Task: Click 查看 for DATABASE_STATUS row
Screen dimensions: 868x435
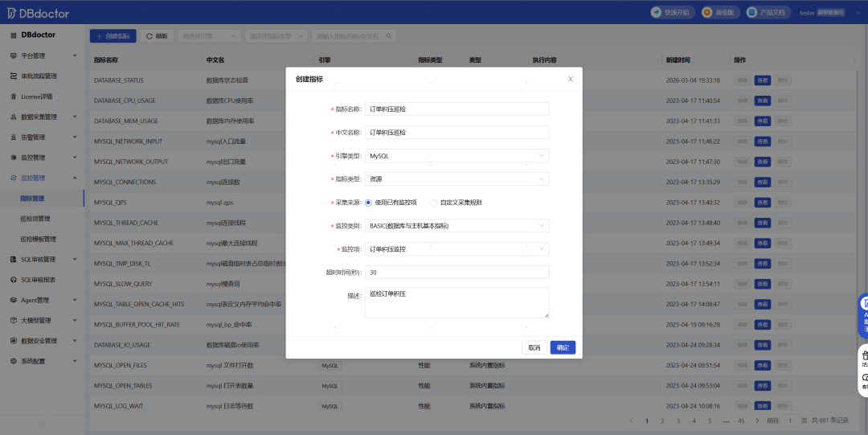Action: click(x=762, y=80)
